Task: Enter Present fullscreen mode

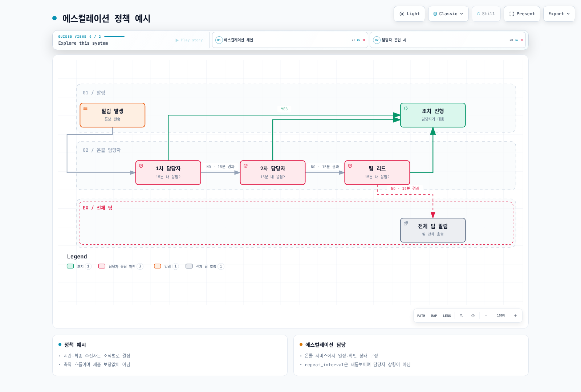Action: [522, 14]
